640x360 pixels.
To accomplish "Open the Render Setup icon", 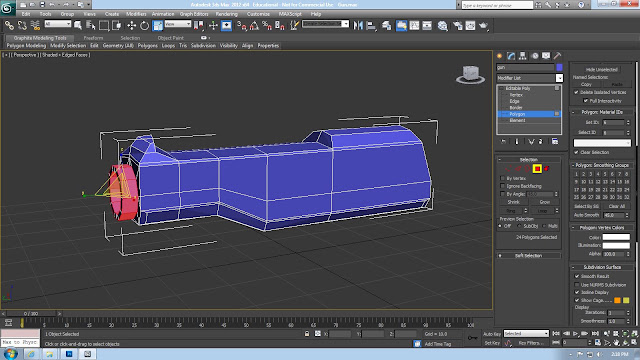I will [x=458, y=26].
